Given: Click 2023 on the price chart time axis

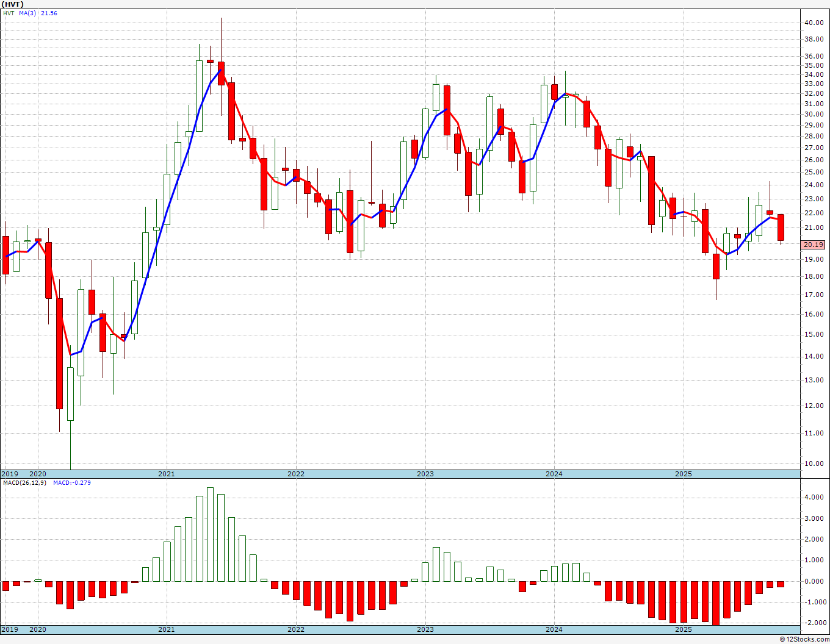Looking at the screenshot, I should (425, 474).
